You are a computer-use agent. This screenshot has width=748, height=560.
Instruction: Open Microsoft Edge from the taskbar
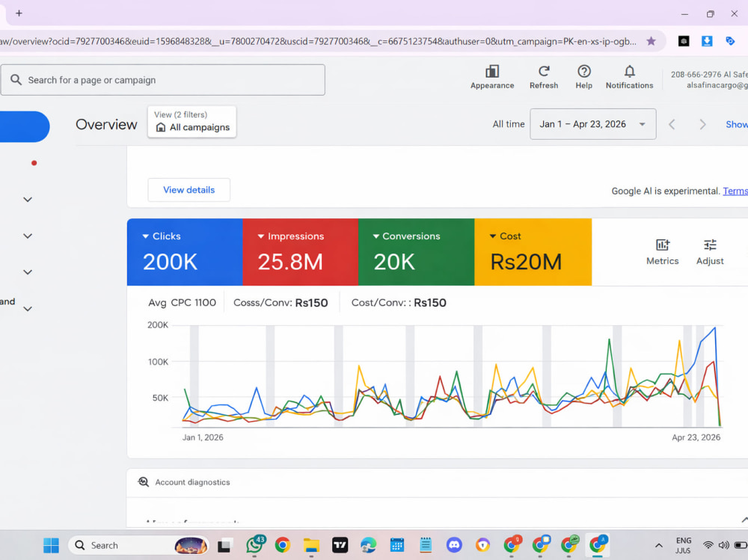368,545
